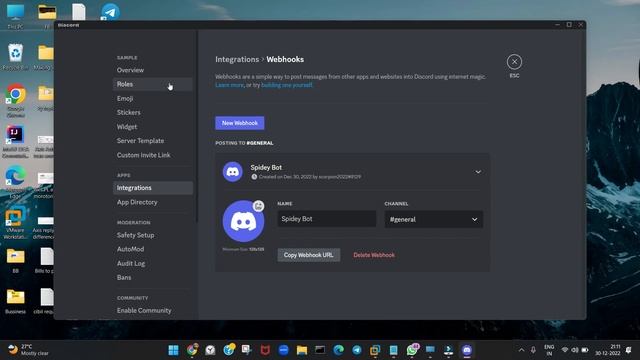The image size is (640, 360).
Task: Open the clock showing 30-12-2022
Action: click(607, 350)
